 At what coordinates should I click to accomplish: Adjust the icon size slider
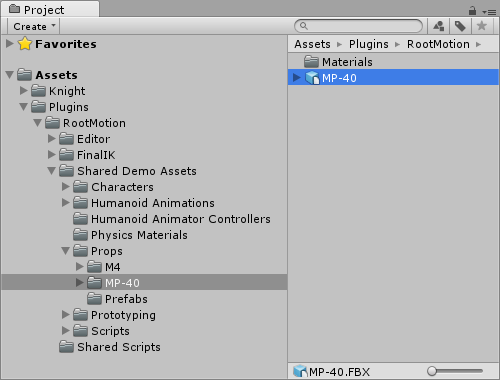(455, 371)
